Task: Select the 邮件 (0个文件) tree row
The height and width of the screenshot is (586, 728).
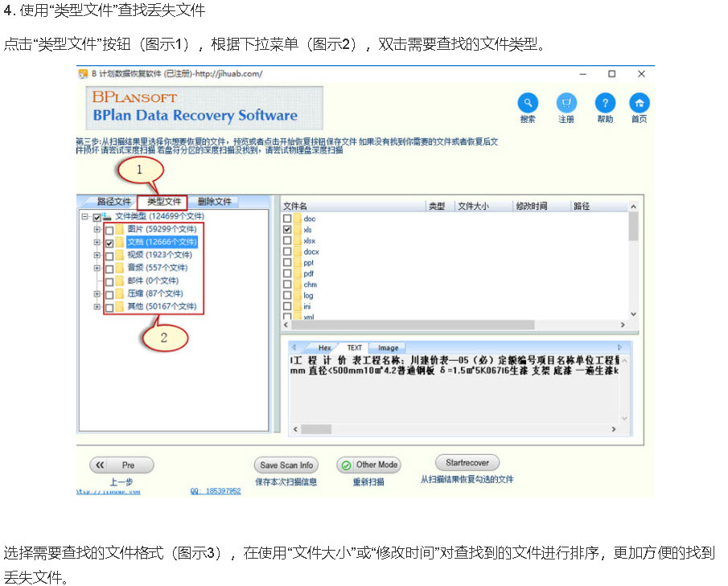Action: pyautogui.click(x=153, y=281)
